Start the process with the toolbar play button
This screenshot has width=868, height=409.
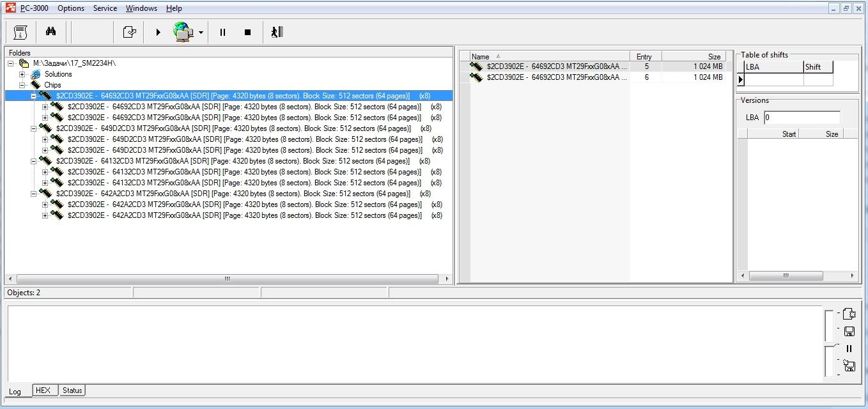[159, 32]
